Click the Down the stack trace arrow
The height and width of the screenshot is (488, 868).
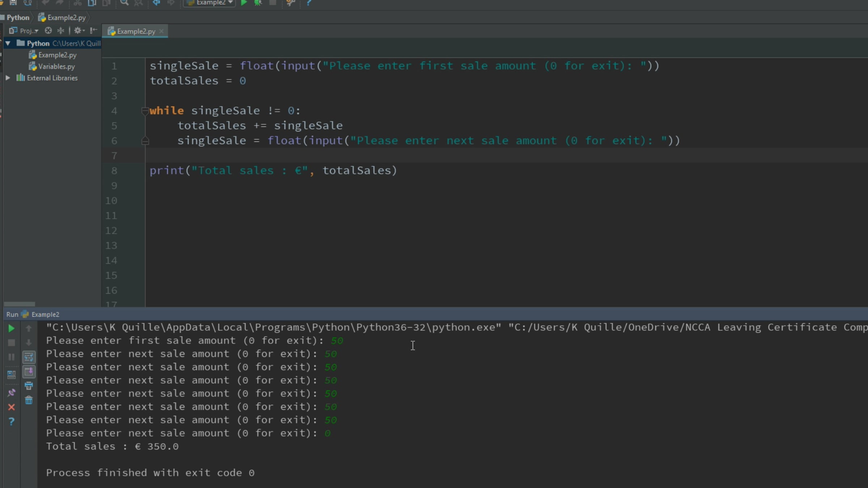coord(29,342)
